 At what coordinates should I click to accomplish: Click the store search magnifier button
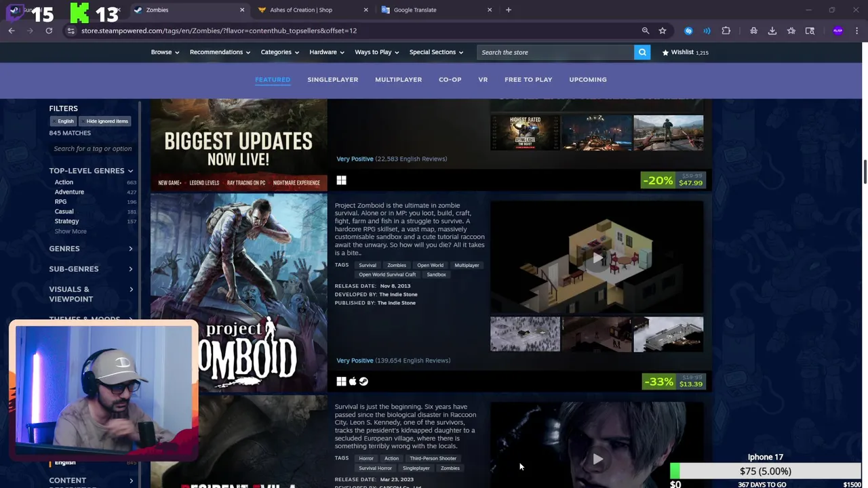pos(642,52)
